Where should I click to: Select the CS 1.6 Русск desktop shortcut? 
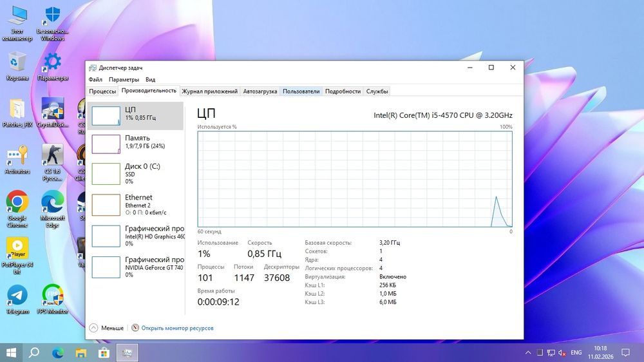(x=53, y=162)
